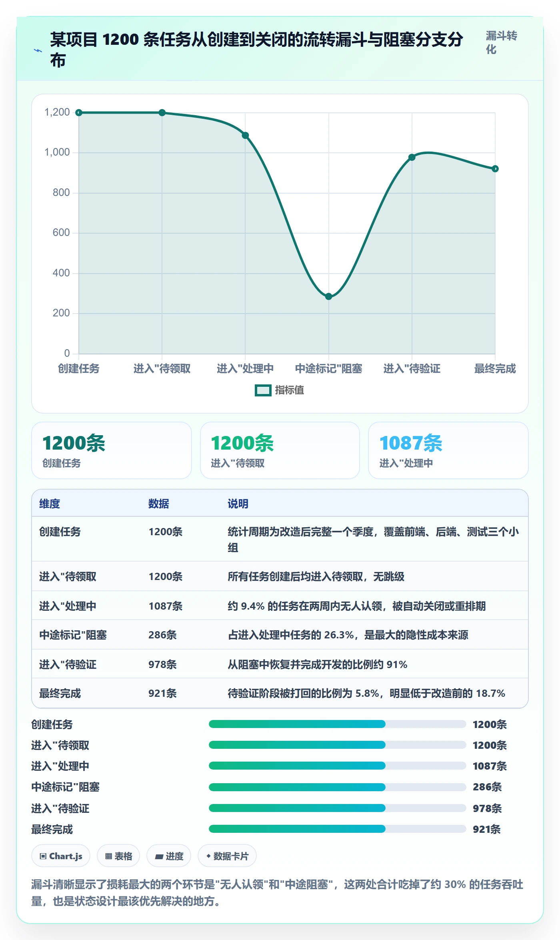Click the lowest chart point at 中途标记"阻塞
Viewport: 560px width, 940px height.
click(328, 296)
